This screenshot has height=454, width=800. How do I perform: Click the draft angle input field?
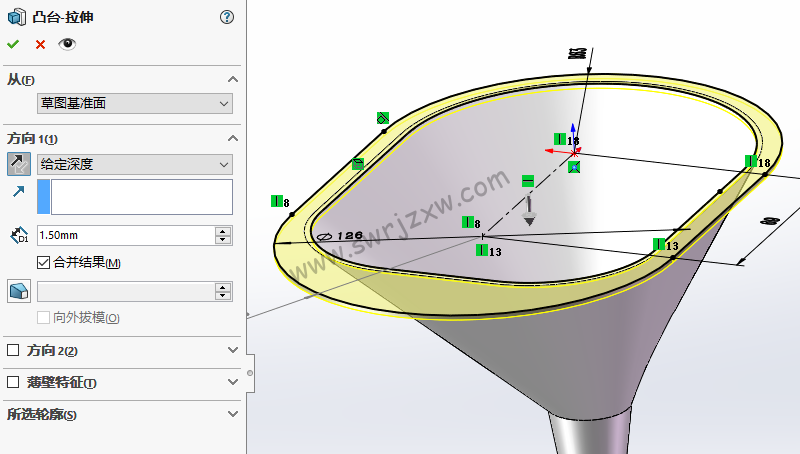coord(126,291)
